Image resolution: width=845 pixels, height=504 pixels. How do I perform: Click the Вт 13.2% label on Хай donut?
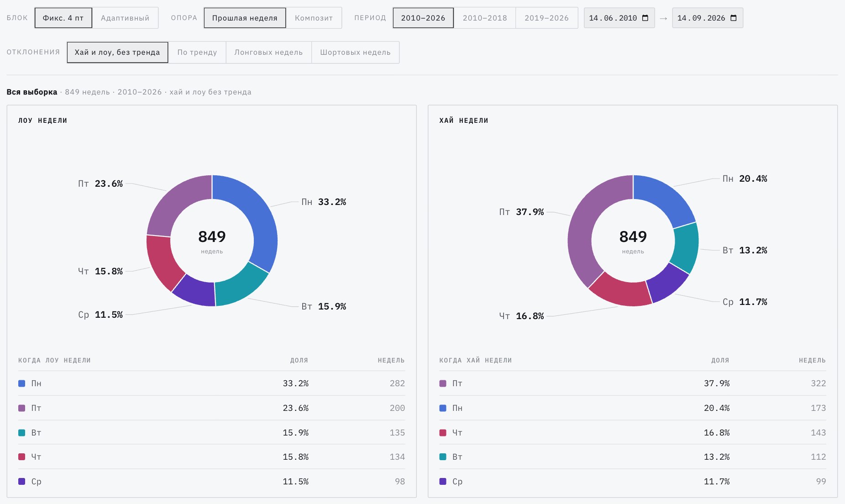pos(745,250)
